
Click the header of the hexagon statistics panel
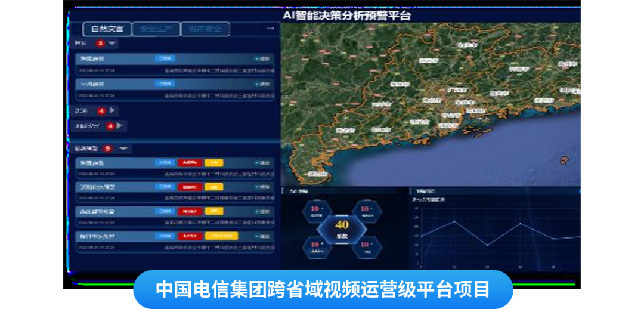(x=344, y=191)
